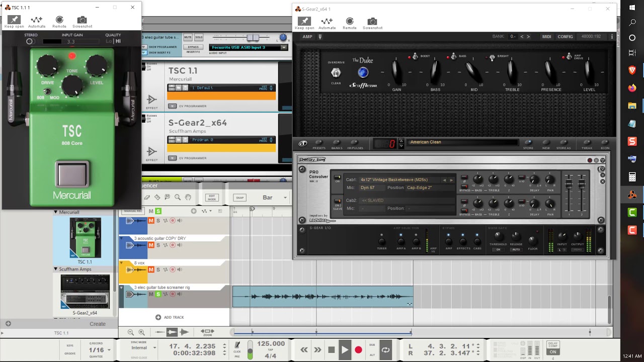Stomp the TSC pedal footswitch
644x362 pixels.
pos(73,174)
